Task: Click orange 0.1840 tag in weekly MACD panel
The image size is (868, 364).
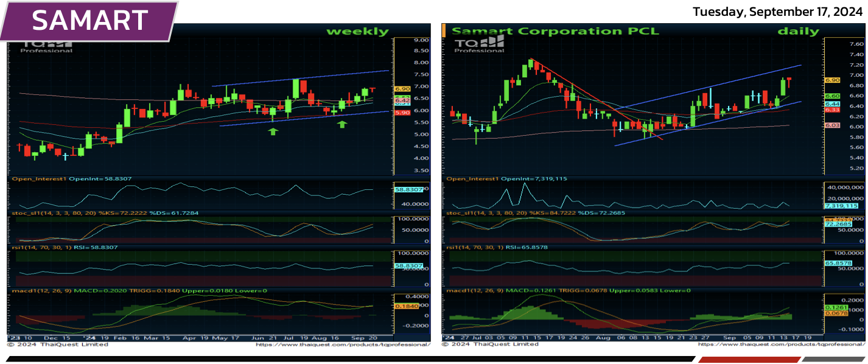Action: coord(406,306)
